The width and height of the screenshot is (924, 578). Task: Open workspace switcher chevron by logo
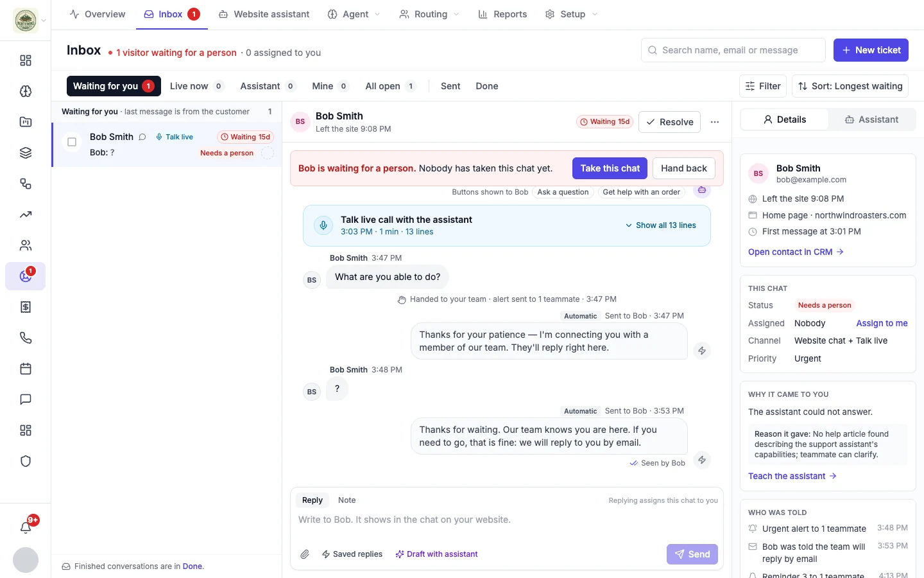coord(44,21)
